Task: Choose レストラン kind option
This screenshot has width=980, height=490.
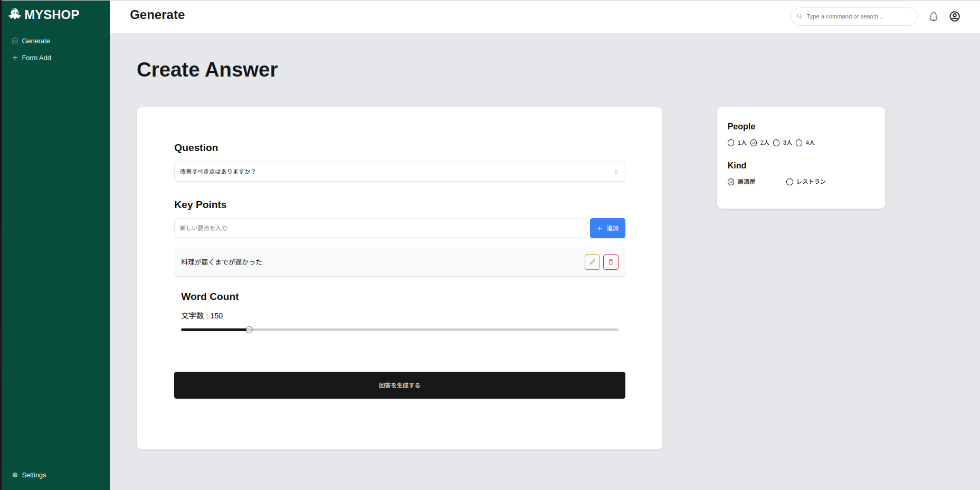Action: pyautogui.click(x=789, y=182)
